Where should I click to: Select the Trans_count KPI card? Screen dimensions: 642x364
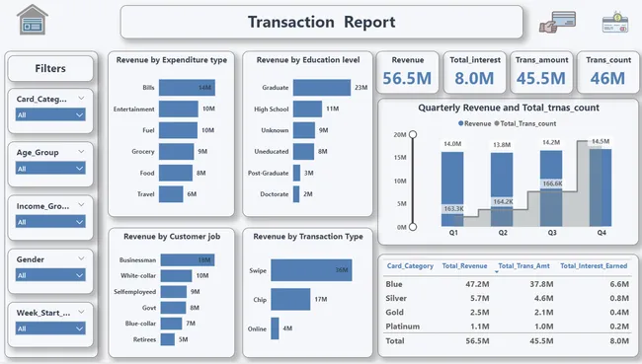pos(608,72)
